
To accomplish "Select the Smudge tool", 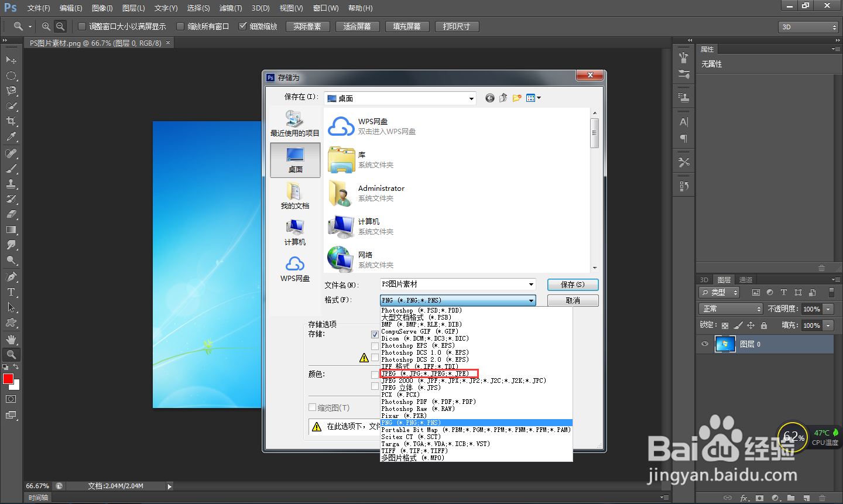I will [x=11, y=245].
